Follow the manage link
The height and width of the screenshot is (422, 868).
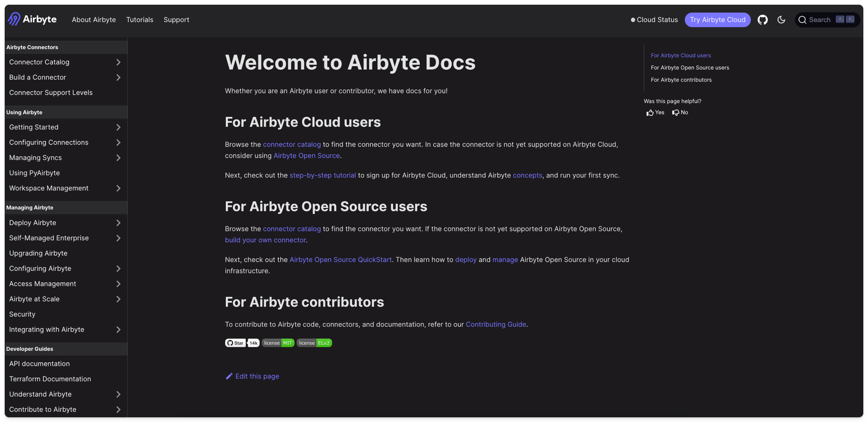(x=505, y=260)
